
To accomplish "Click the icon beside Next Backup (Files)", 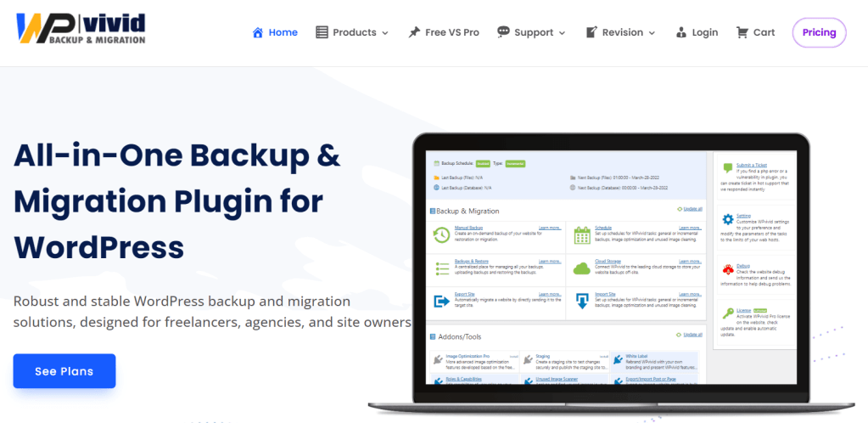I will coord(573,178).
